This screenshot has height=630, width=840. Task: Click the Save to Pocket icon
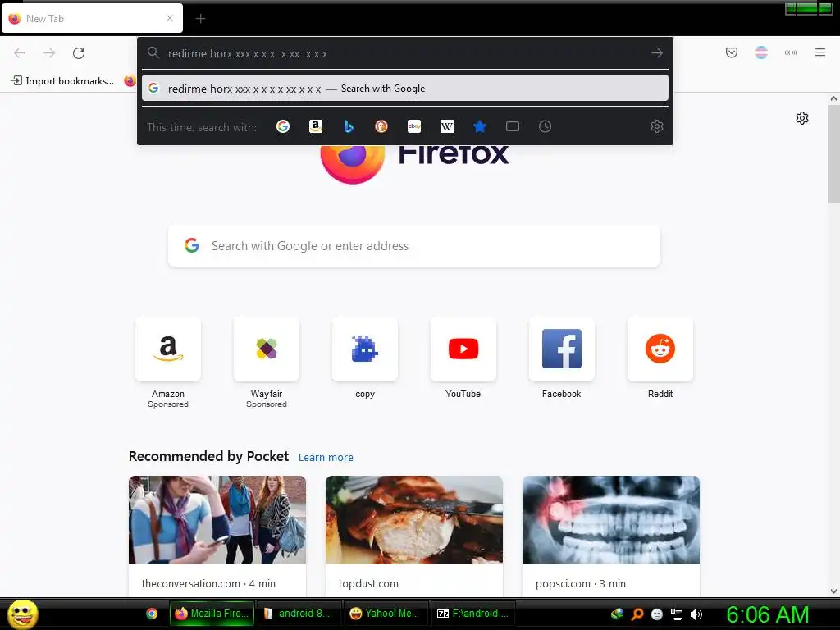[x=731, y=52]
